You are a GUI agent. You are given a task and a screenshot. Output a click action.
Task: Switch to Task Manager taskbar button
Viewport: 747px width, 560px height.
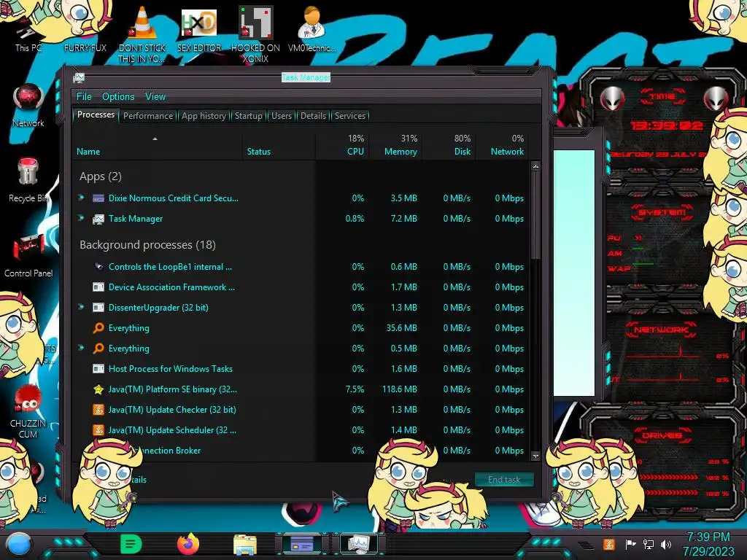pos(359,544)
